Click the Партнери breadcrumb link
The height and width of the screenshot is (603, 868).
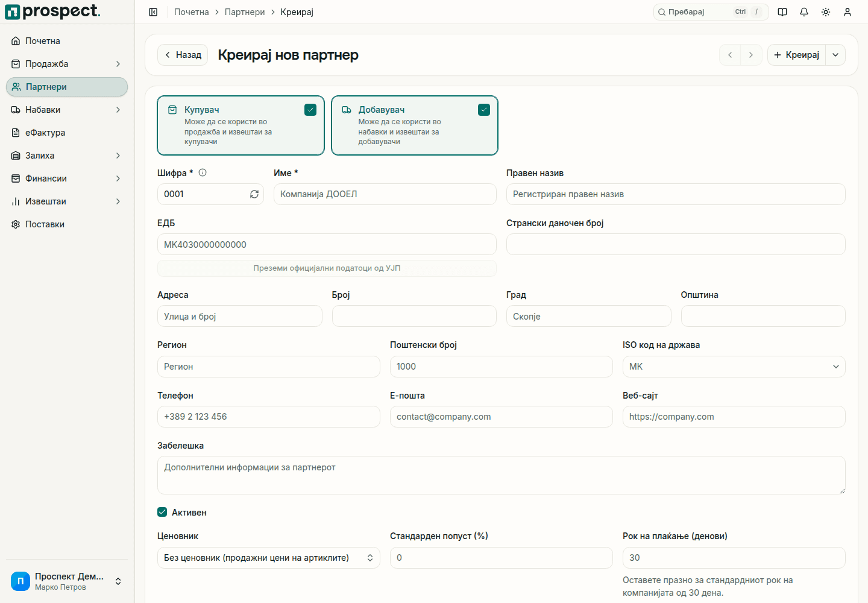pyautogui.click(x=245, y=12)
